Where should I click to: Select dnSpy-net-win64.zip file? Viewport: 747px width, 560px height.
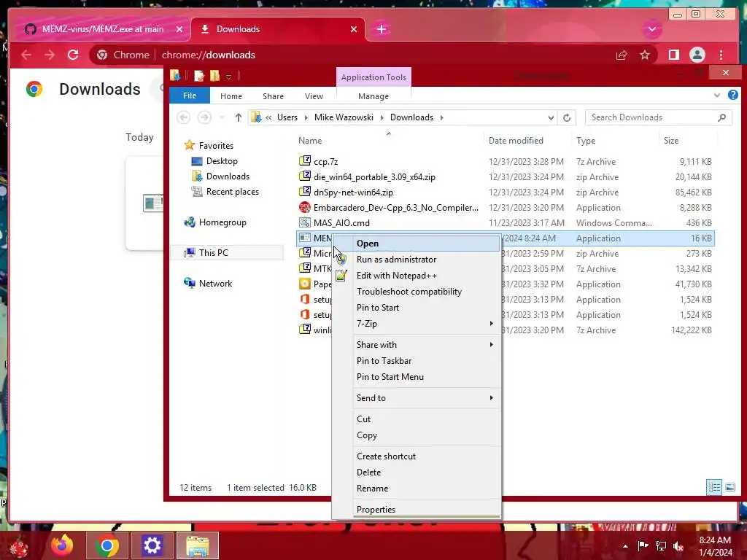[353, 192]
